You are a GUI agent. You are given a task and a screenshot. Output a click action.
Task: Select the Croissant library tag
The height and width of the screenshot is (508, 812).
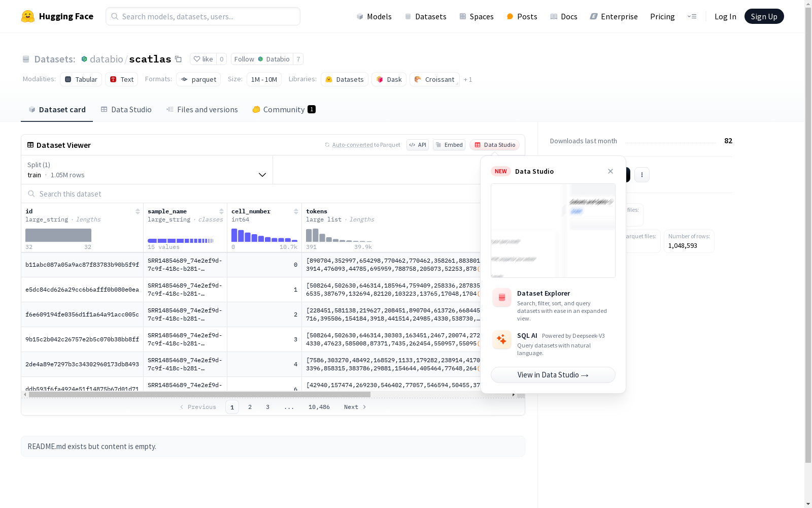click(x=434, y=79)
